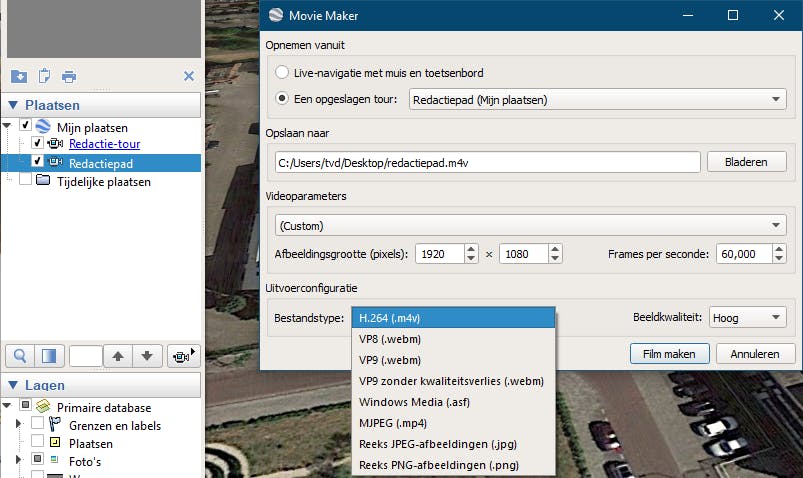Open the Videoparameters (Custom) preset dropdown
Image resolution: width=803 pixels, height=478 pixels.
(531, 225)
